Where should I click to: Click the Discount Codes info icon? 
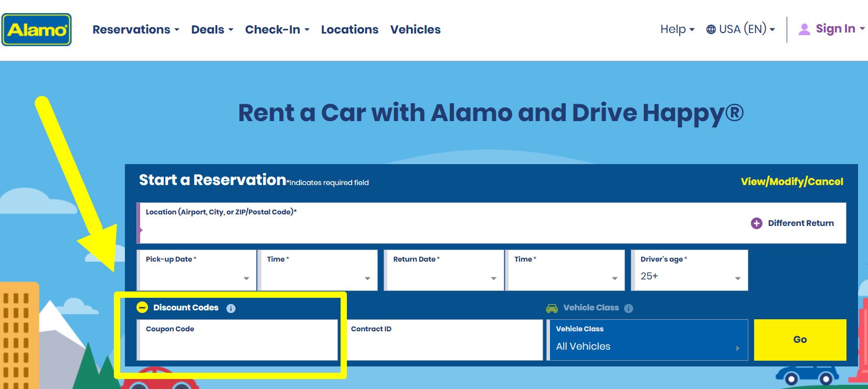pos(231,308)
